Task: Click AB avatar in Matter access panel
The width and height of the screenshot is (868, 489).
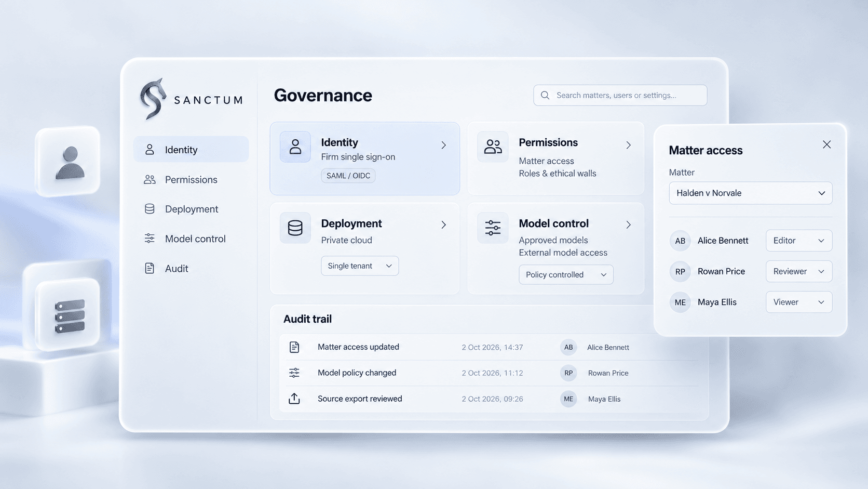Action: [x=680, y=241]
